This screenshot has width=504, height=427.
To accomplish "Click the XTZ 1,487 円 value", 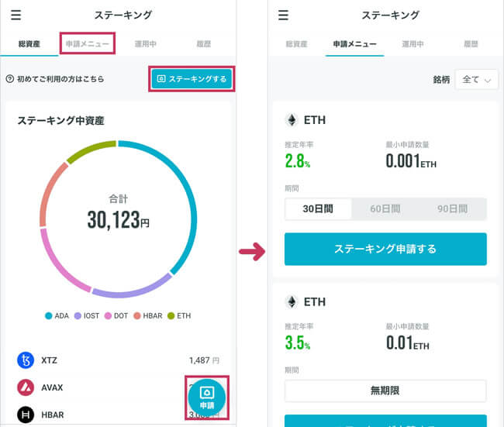I will 204,360.
